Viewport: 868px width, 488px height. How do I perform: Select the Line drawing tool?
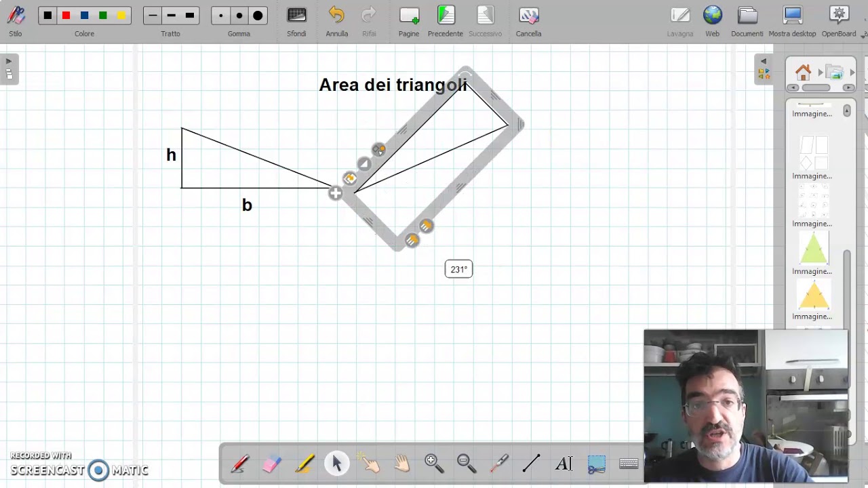click(532, 464)
